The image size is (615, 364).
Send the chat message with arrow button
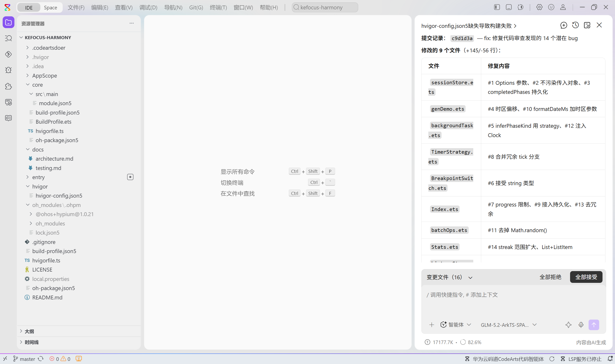point(594,325)
